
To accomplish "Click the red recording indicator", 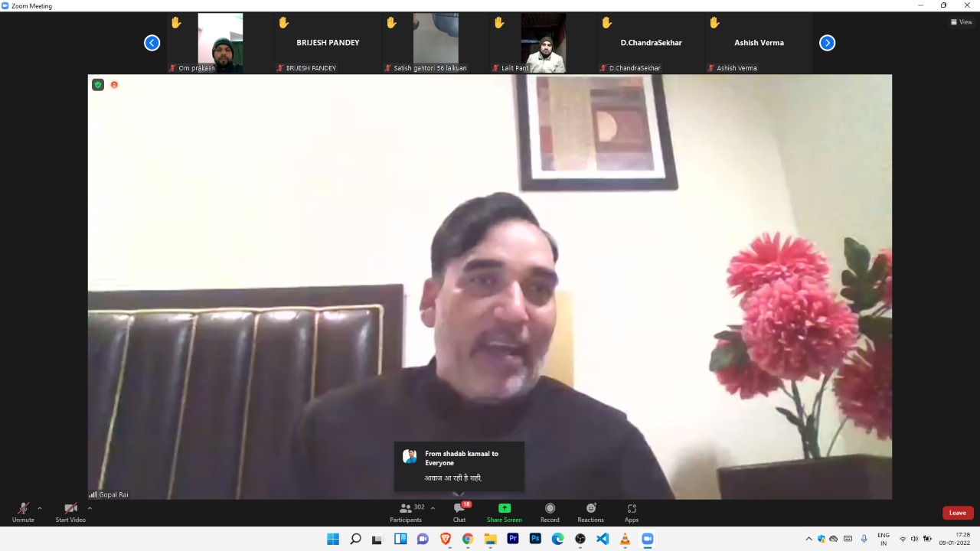I will coord(114,85).
